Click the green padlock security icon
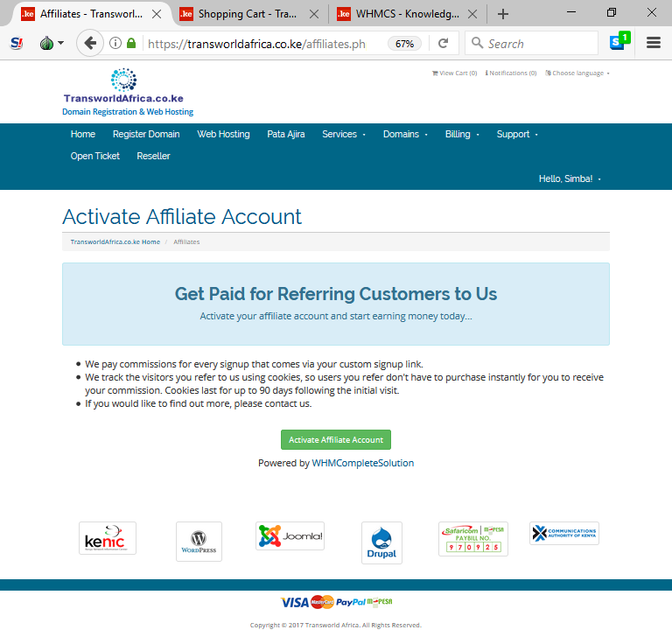 131,43
